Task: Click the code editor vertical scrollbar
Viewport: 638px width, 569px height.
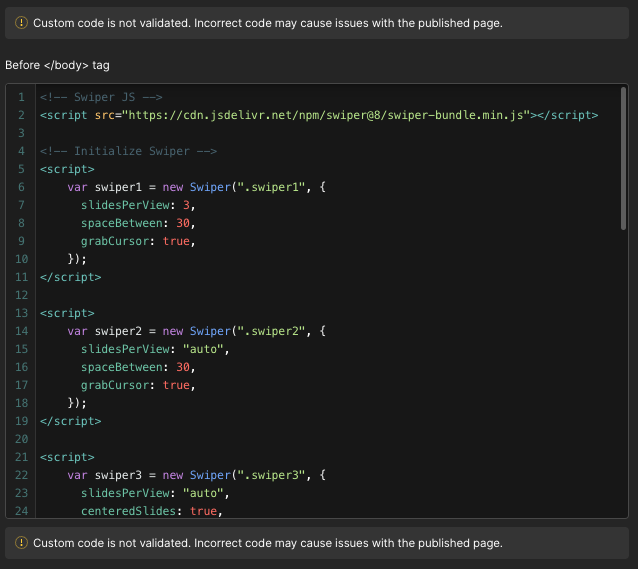Action: (623, 159)
